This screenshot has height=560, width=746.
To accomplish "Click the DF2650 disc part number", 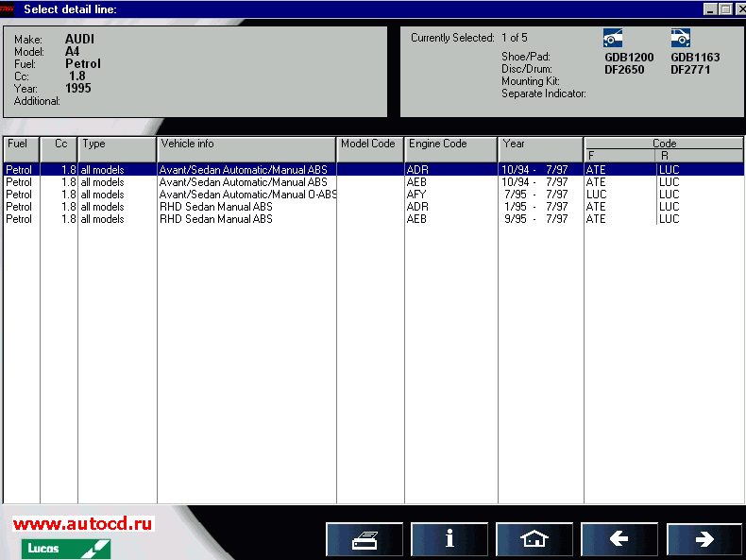I will tap(624, 70).
